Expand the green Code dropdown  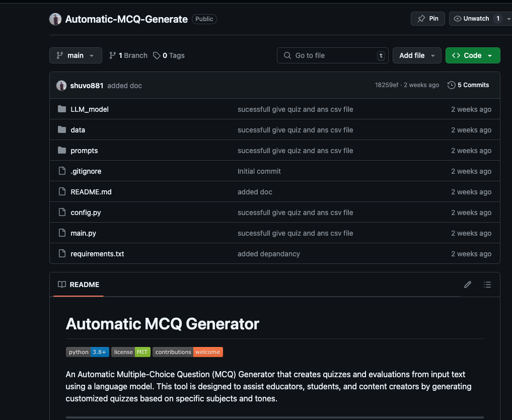click(472, 55)
